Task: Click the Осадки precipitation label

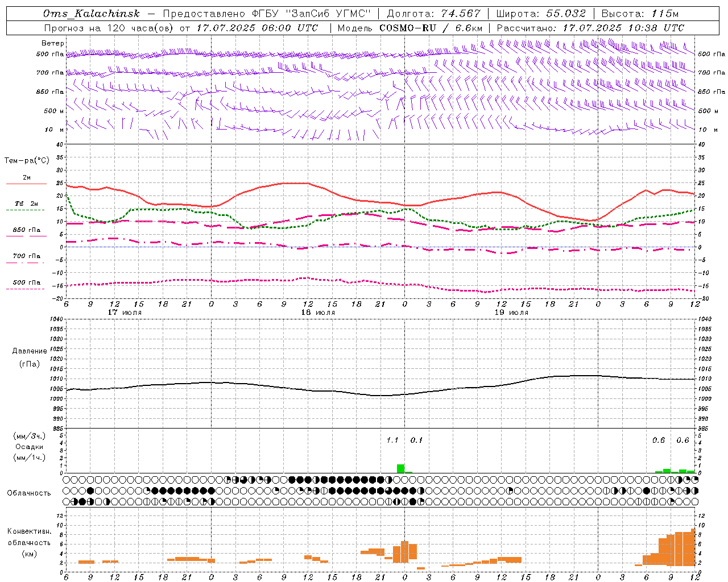Action: tap(30, 447)
